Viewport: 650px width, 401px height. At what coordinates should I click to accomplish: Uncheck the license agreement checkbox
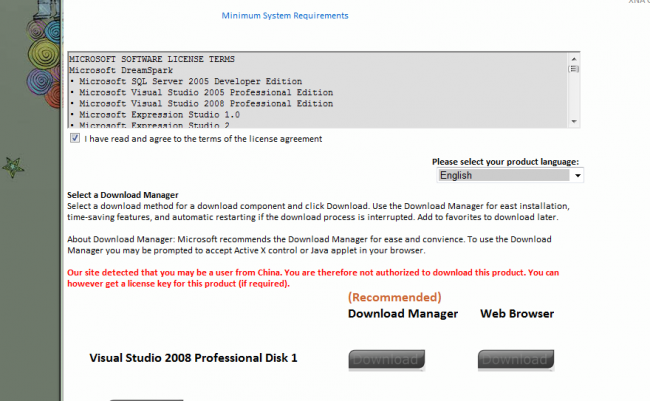tap(75, 138)
